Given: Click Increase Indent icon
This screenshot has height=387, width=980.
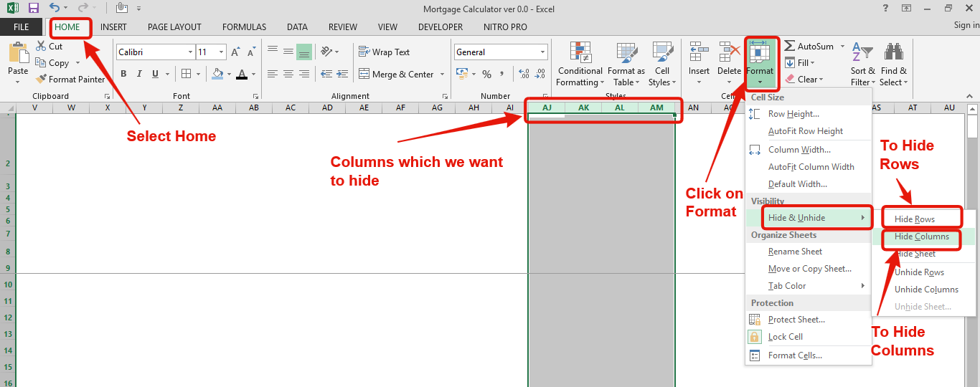Looking at the screenshot, I should tap(342, 74).
